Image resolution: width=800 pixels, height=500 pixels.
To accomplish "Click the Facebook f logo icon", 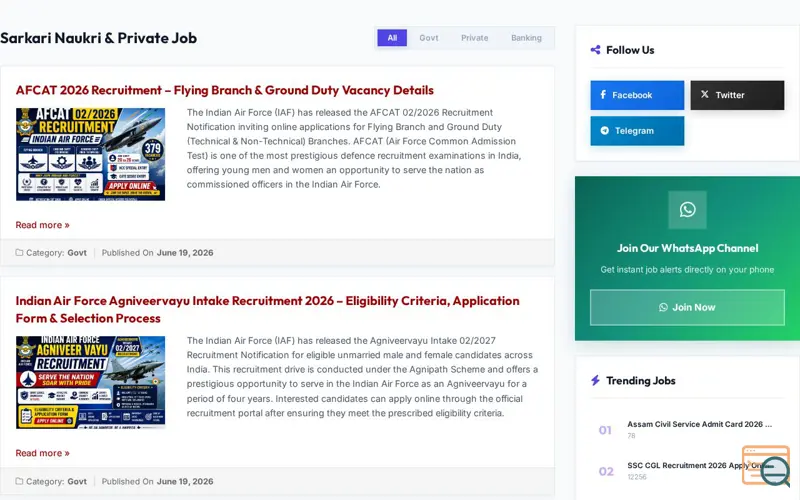I will (603, 94).
